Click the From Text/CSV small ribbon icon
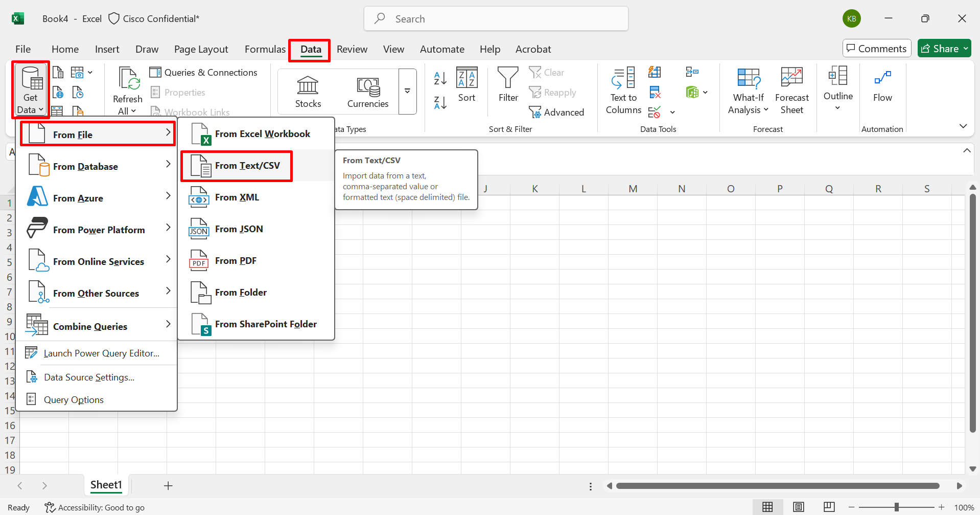Image resolution: width=980 pixels, height=515 pixels. [58, 73]
